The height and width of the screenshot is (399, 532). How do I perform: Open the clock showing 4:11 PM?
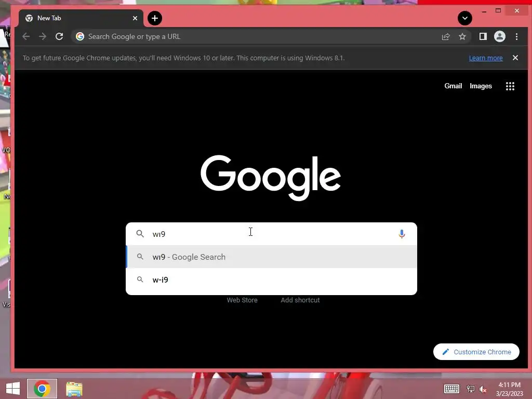click(x=510, y=389)
